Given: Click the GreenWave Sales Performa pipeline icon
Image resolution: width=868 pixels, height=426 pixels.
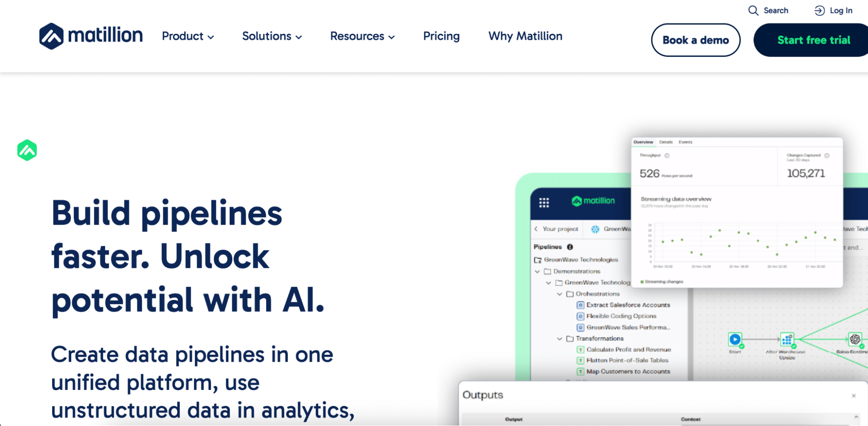Looking at the screenshot, I should pos(580,328).
